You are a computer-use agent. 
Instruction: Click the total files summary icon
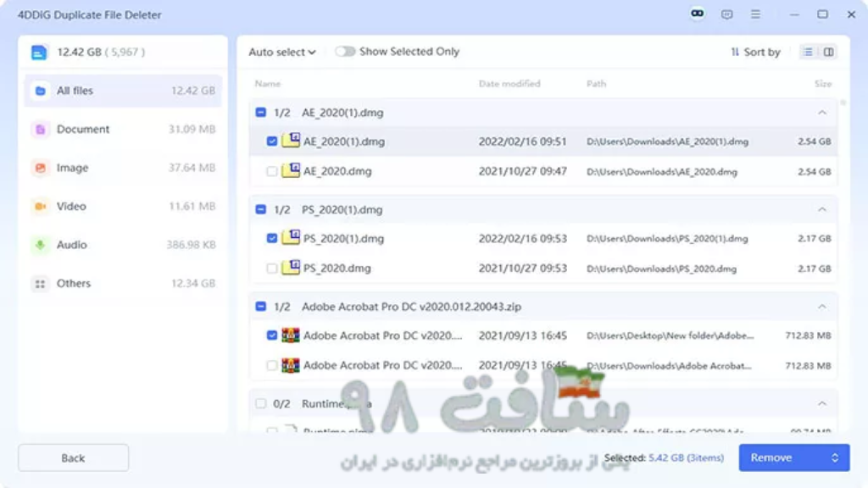pyautogui.click(x=39, y=52)
